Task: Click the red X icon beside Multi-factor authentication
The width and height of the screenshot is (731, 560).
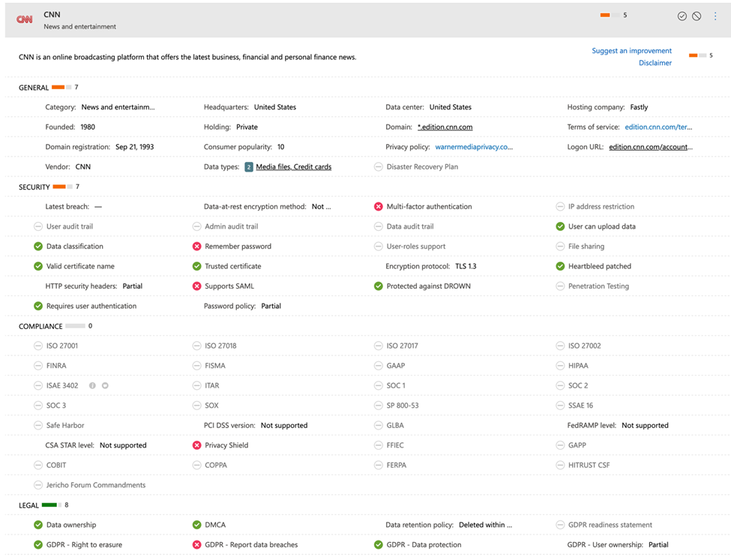Action: pyautogui.click(x=379, y=207)
